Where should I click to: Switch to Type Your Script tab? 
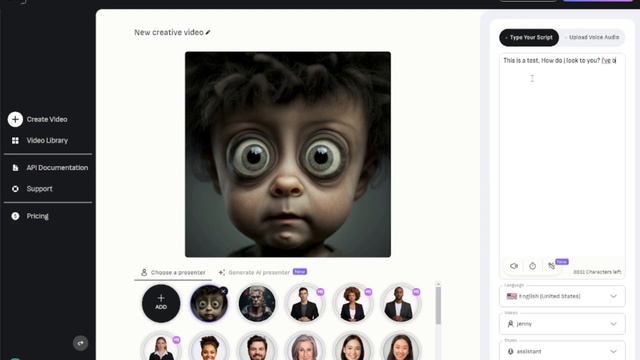529,38
